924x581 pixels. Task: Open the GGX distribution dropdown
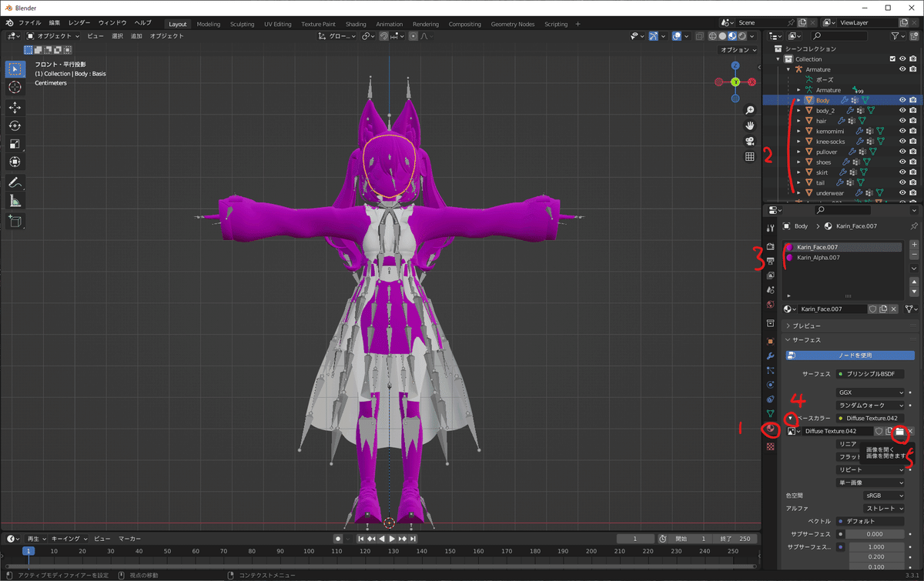[870, 392]
